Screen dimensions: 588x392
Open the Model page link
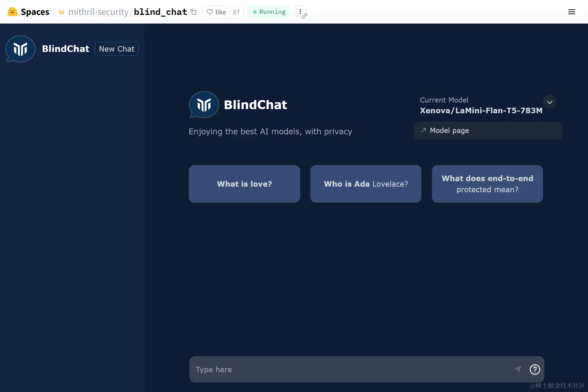coord(488,131)
